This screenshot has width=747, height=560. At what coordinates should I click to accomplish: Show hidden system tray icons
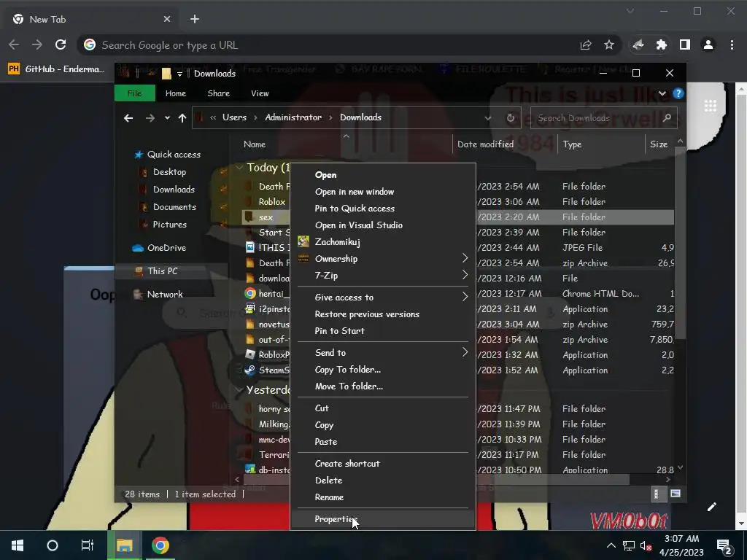(611, 545)
